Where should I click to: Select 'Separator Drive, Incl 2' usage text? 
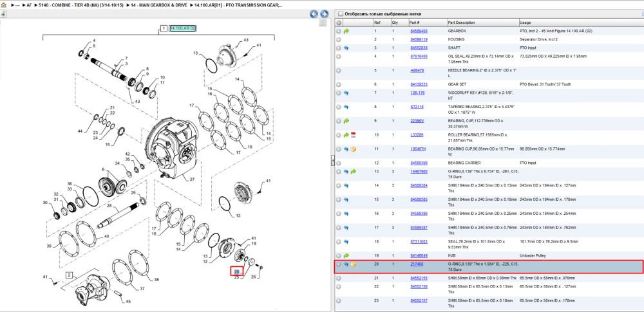pyautogui.click(x=537, y=40)
